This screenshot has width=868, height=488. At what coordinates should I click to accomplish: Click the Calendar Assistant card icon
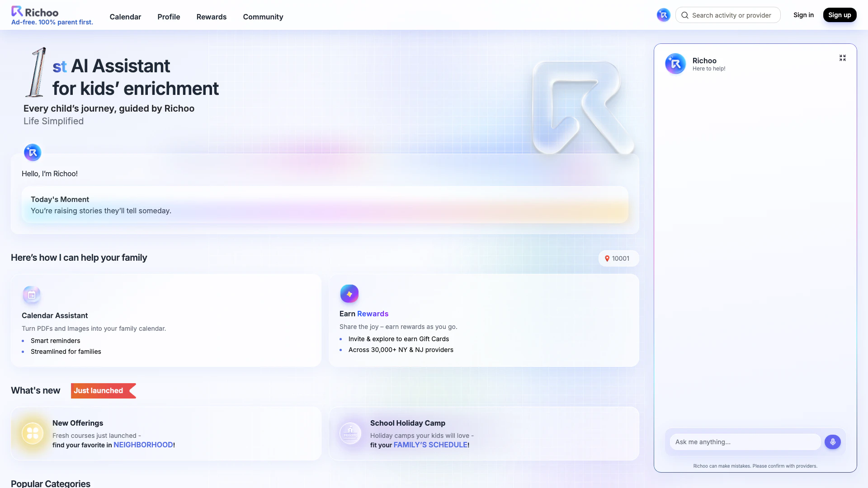coord(32,295)
